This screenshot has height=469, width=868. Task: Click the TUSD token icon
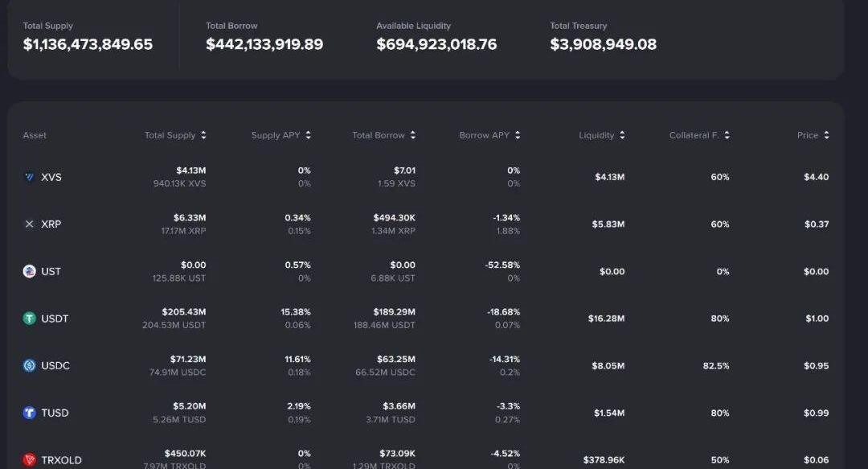click(30, 413)
